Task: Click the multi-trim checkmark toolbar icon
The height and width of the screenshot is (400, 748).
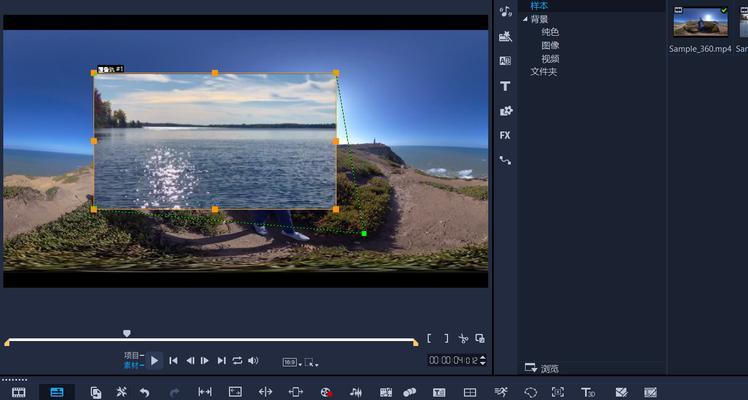Action: pos(621,392)
